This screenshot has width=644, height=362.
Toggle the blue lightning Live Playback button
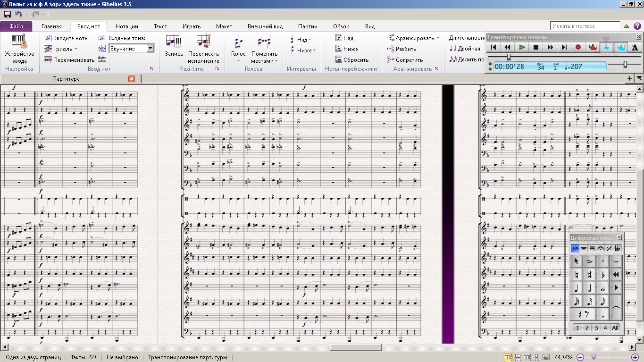[607, 47]
